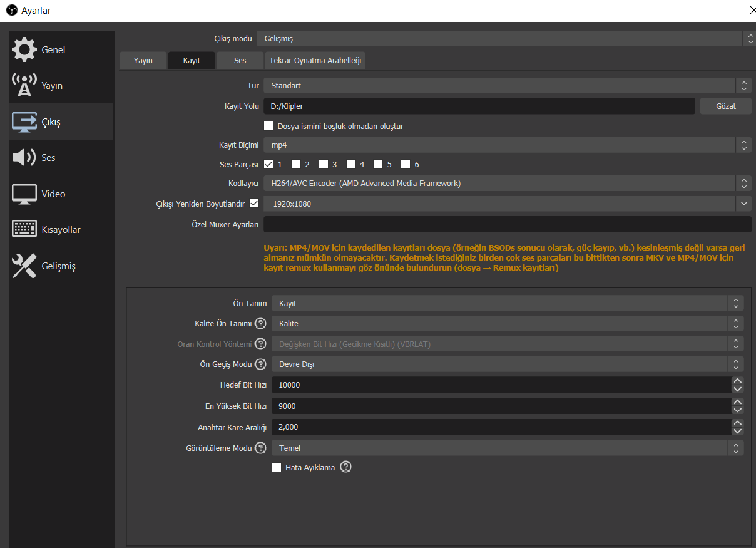756x548 pixels.
Task: Open Kısayollar keyboard icon
Action: (x=24, y=229)
